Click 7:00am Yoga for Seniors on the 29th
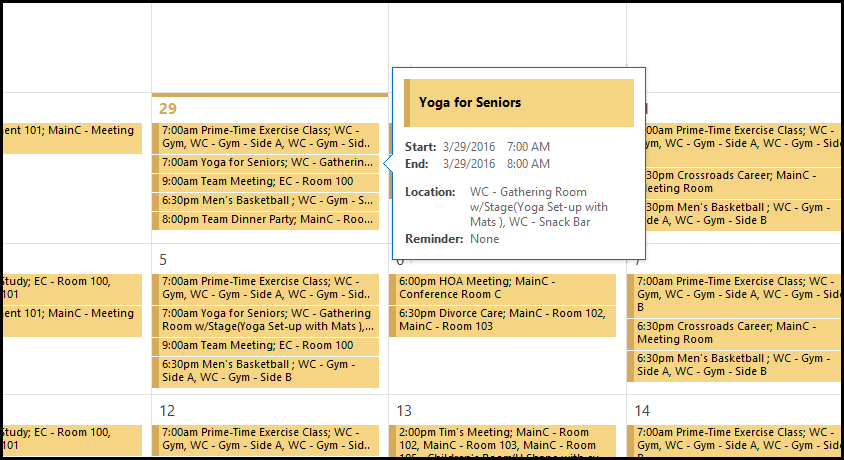 (x=266, y=163)
